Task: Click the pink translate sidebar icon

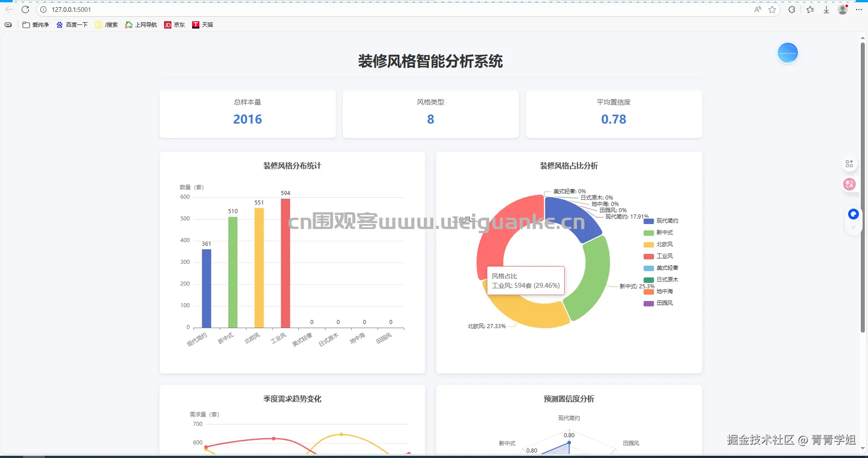Action: coord(849,184)
